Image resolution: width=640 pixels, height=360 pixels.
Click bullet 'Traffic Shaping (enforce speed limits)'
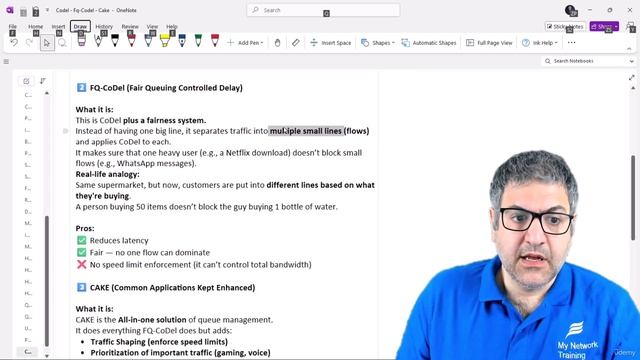tap(159, 342)
